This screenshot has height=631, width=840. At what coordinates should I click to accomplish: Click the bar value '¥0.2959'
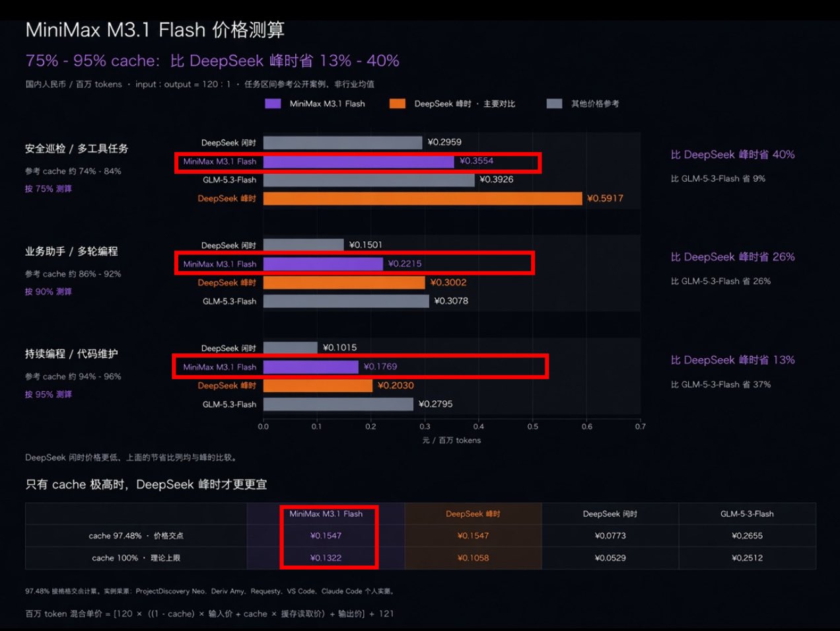[x=444, y=142]
